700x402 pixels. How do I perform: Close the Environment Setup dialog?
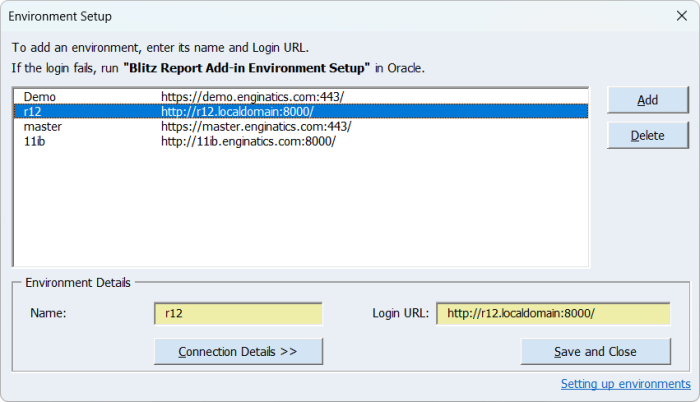(x=681, y=16)
